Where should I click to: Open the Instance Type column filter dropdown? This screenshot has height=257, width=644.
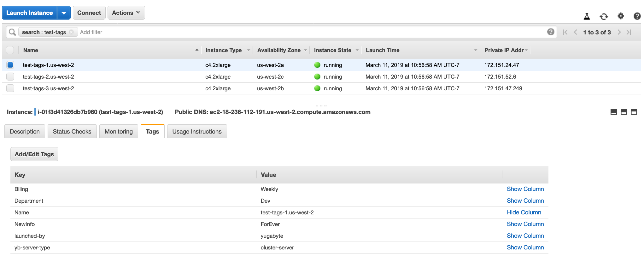249,50
